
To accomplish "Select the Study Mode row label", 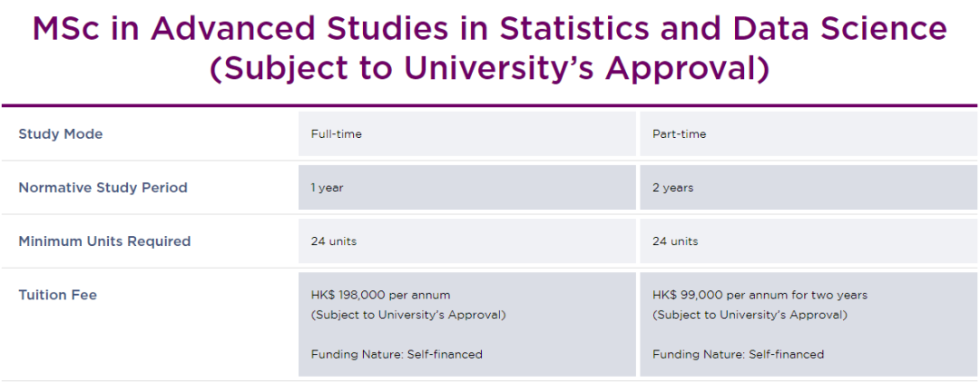I will tap(61, 134).
